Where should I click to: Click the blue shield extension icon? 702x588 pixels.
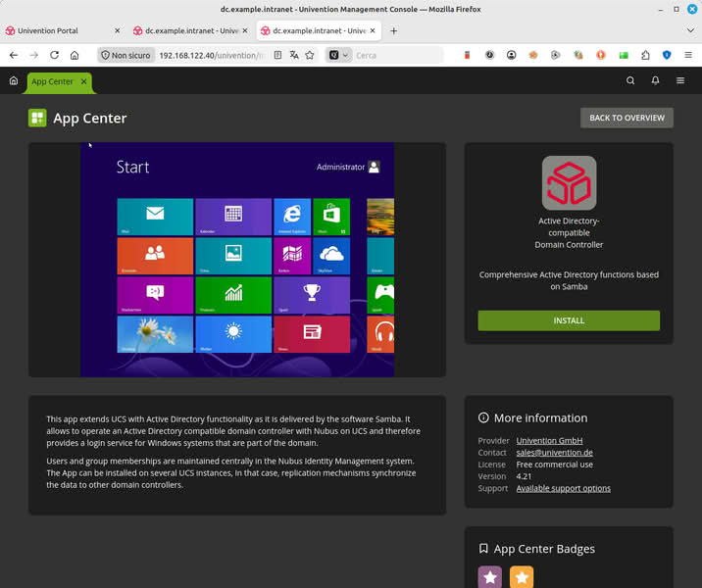coord(667,55)
